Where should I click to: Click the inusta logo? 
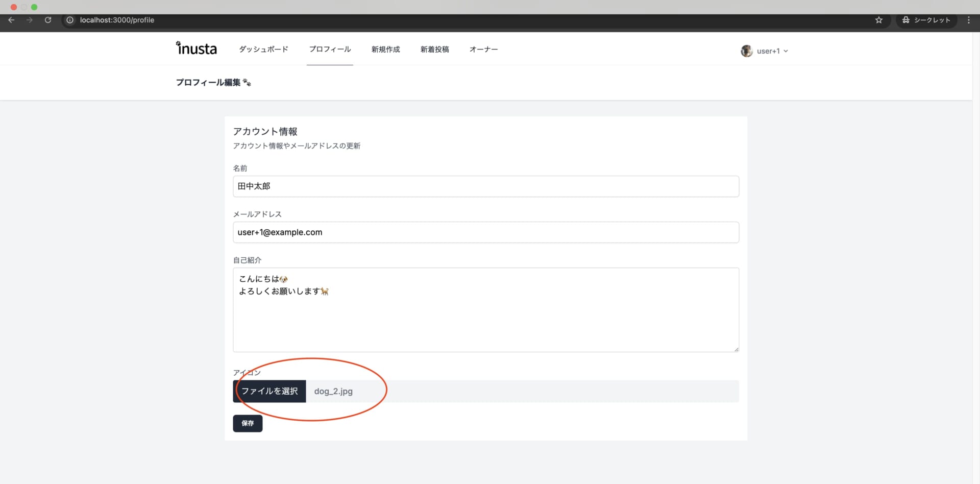(x=197, y=48)
